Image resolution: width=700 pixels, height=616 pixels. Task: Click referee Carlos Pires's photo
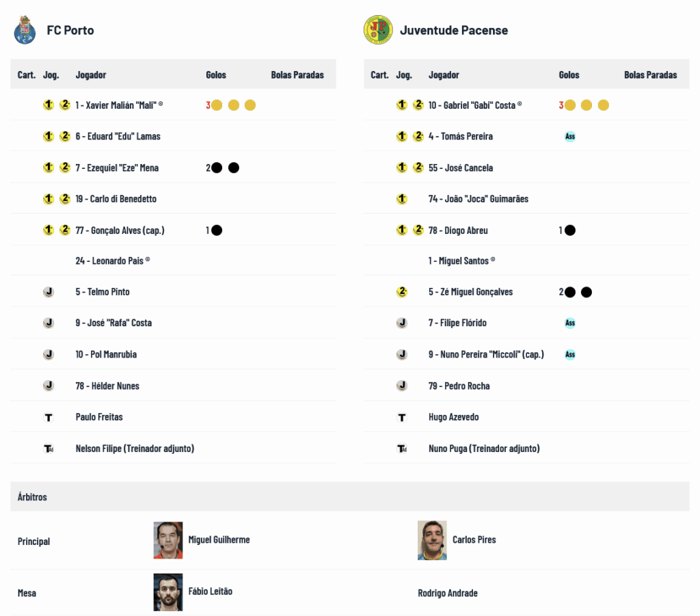(x=432, y=540)
